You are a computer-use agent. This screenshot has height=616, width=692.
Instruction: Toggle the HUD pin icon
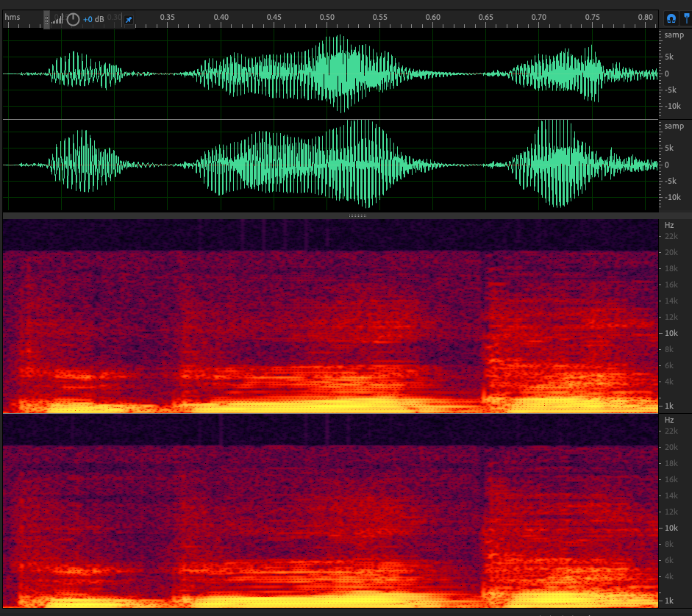(129, 19)
